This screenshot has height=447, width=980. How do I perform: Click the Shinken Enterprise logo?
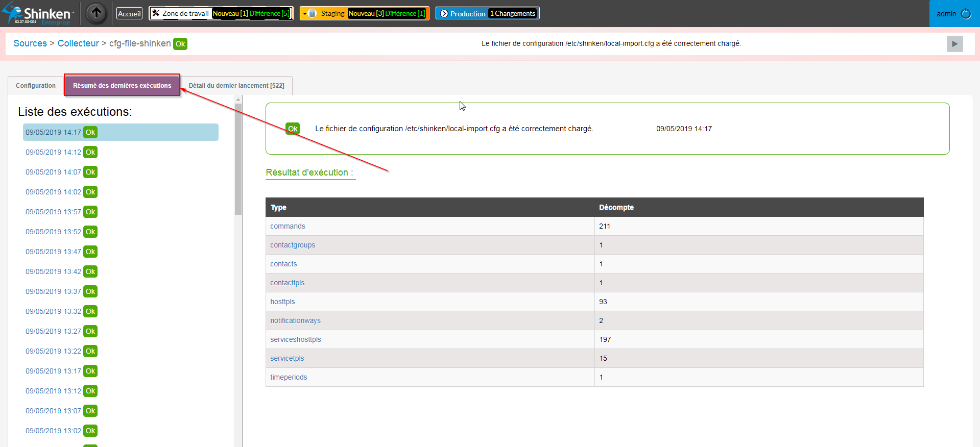39,14
